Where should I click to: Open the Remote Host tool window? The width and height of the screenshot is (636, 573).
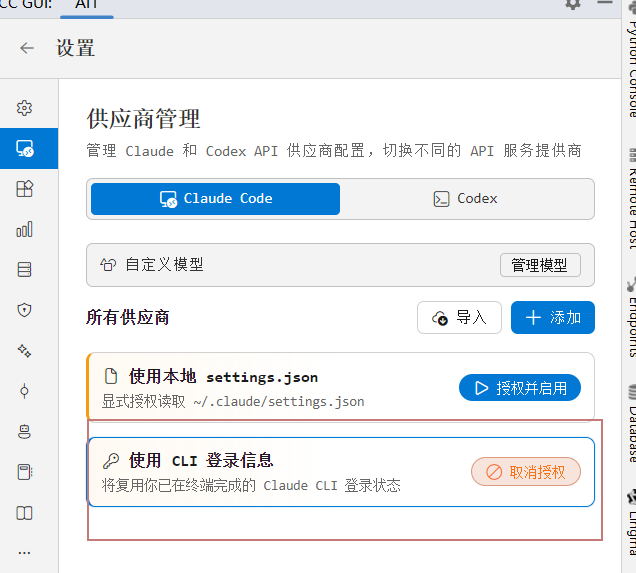[x=631, y=199]
